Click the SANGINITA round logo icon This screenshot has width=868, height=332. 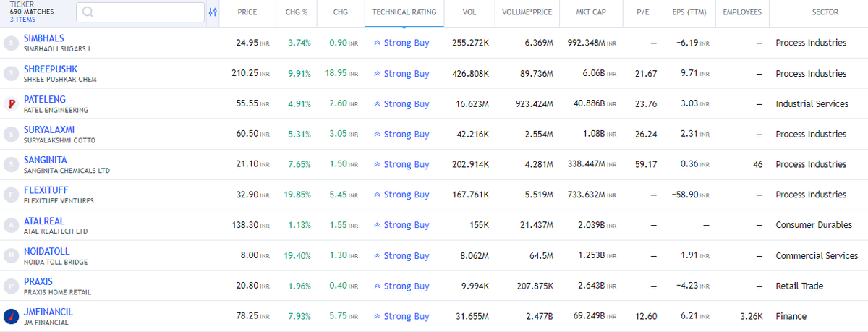click(10, 164)
